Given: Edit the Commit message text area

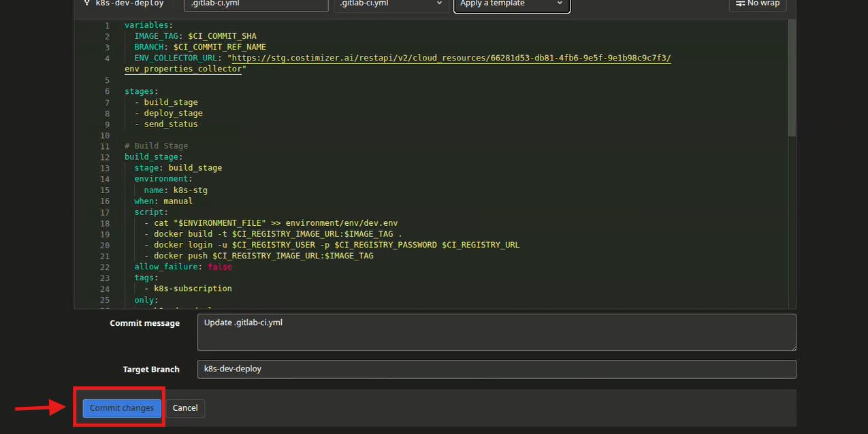Looking at the screenshot, I should click(496, 333).
